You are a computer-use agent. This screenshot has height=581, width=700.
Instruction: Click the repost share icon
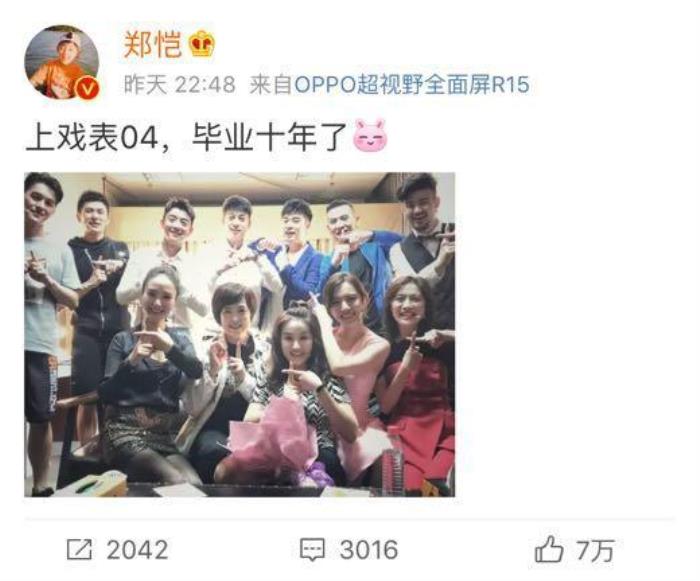(x=79, y=549)
